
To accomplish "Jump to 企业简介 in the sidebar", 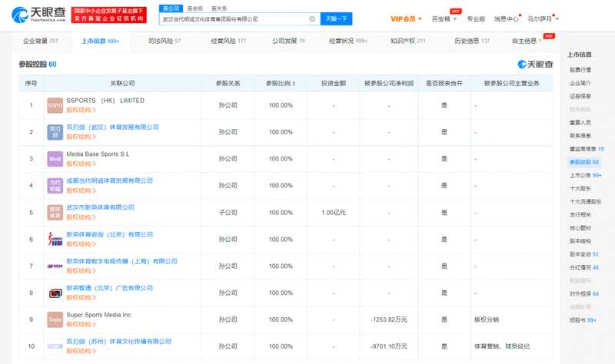I will pos(580,83).
